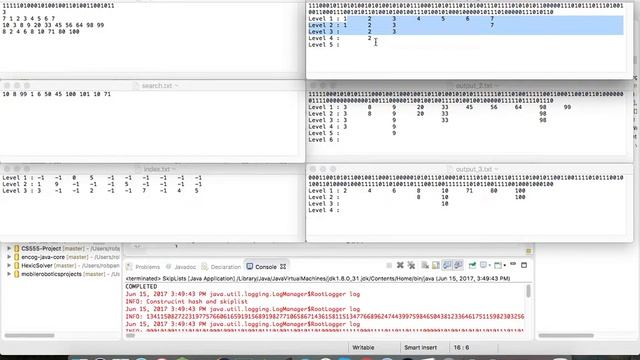Click 'Level 5 :' in the top-right output window
The height and width of the screenshot is (360, 640).
pos(323,45)
